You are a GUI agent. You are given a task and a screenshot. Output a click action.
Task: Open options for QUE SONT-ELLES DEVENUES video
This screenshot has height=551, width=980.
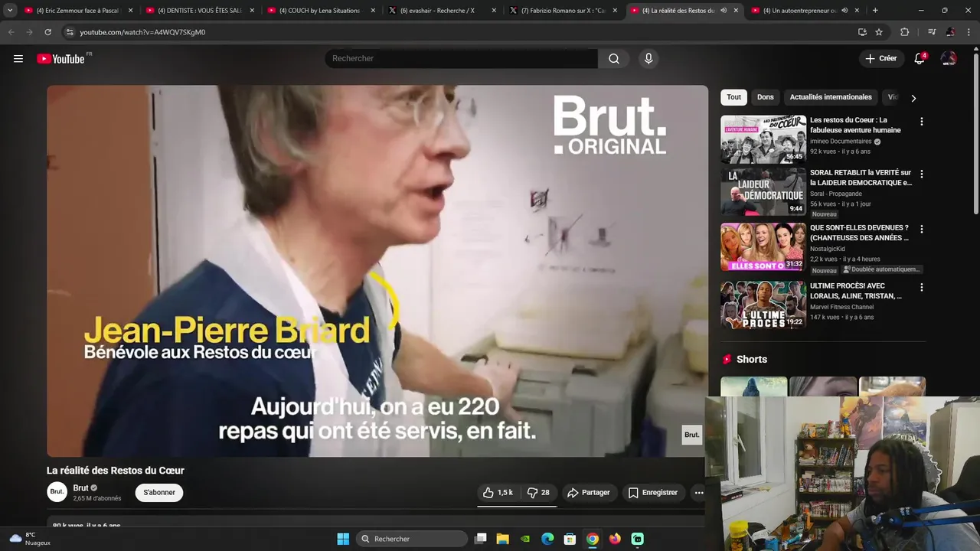[x=921, y=230]
